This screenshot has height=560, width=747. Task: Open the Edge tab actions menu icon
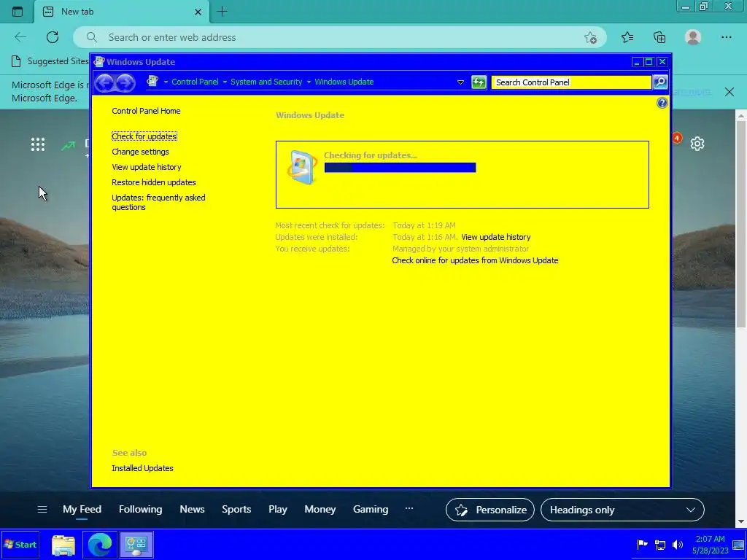click(x=18, y=12)
